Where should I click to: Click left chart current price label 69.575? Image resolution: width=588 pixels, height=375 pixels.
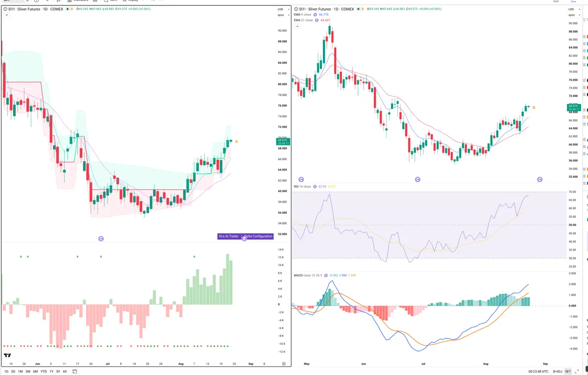(x=283, y=142)
